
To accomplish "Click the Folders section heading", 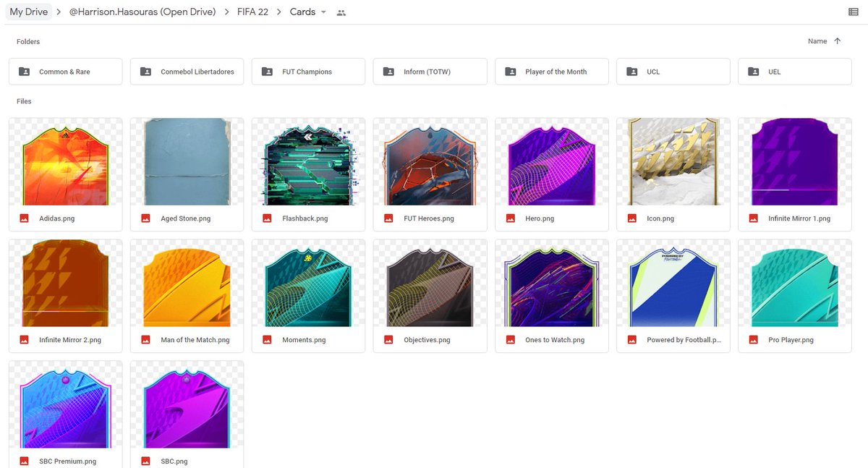I will click(28, 42).
